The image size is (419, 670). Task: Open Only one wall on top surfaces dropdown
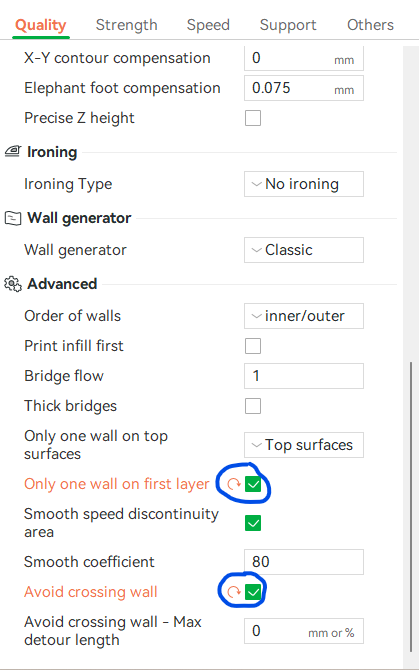[x=304, y=445]
